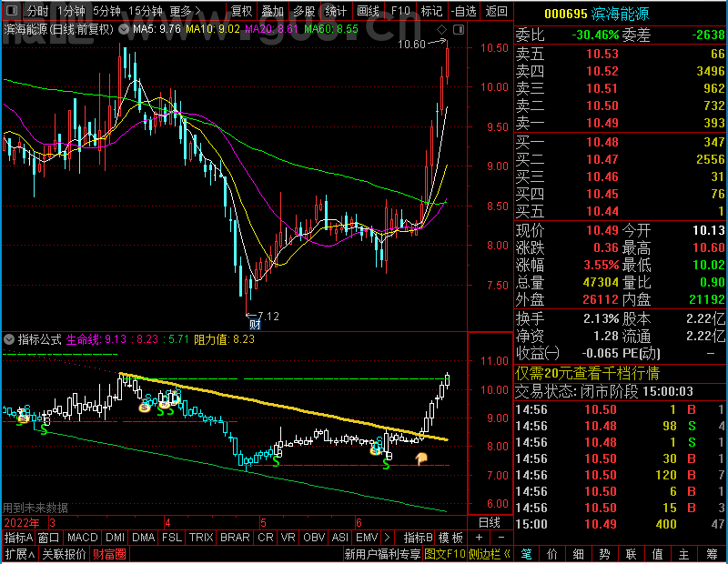Click the 15:00 trade row of 400

(x=621, y=524)
